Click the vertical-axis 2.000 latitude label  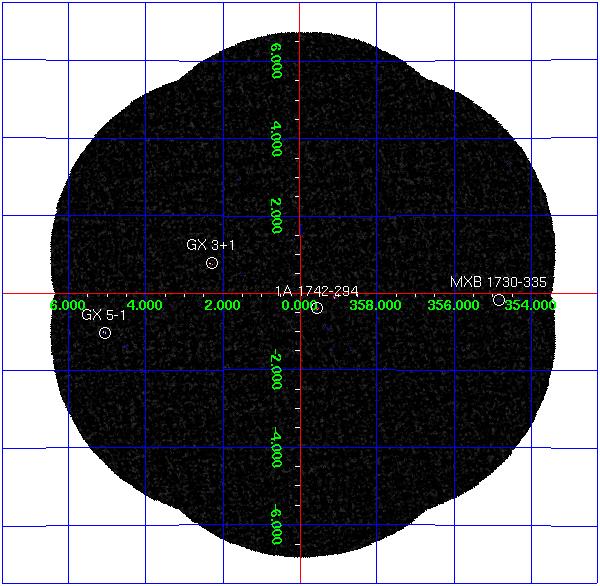[277, 216]
